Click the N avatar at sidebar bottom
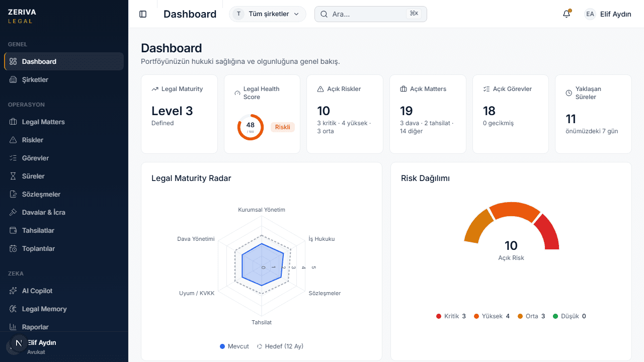 click(x=19, y=343)
